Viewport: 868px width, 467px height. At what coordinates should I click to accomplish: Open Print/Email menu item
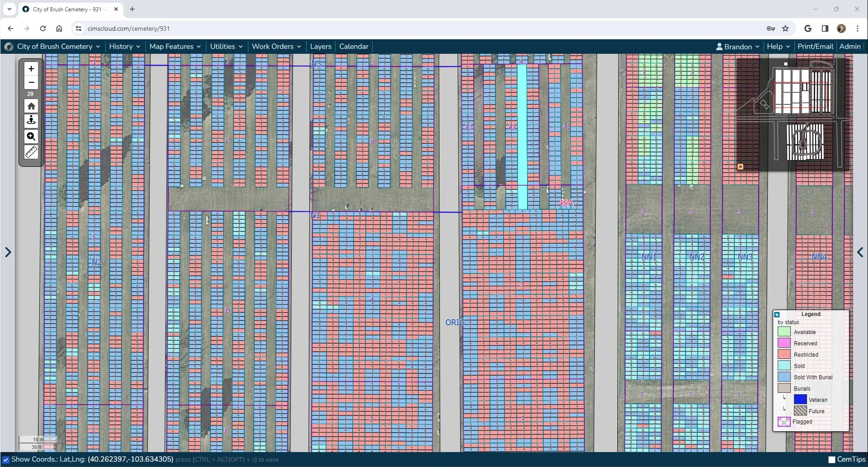(815, 47)
